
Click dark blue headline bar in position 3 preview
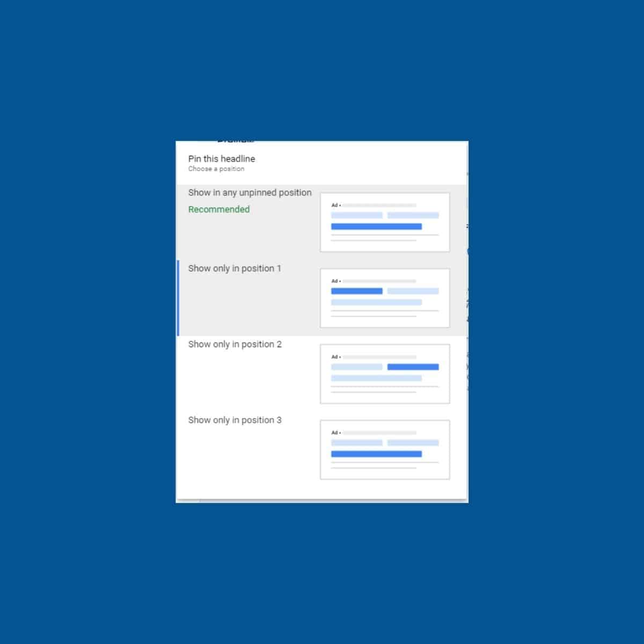point(376,454)
